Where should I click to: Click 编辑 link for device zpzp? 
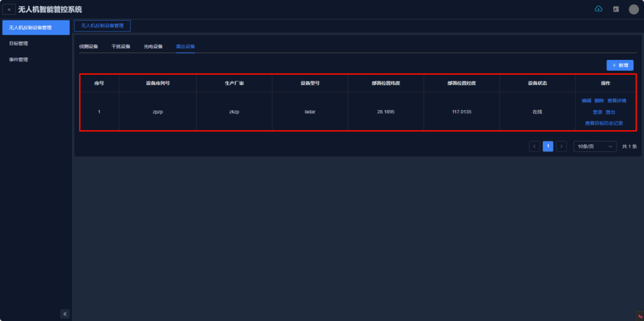586,101
